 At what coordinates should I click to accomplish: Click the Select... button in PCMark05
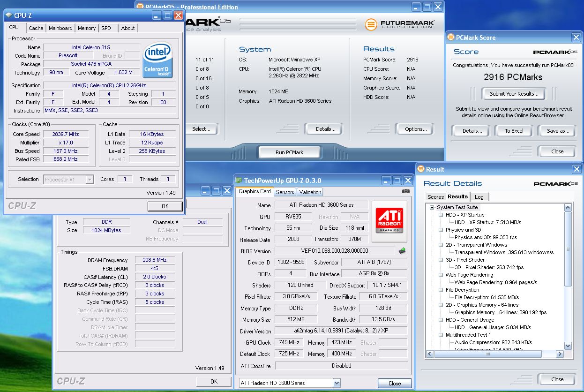pyautogui.click(x=201, y=129)
